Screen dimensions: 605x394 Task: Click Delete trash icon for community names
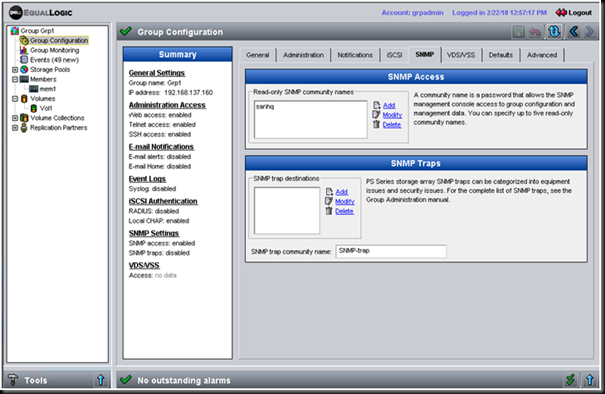377,124
